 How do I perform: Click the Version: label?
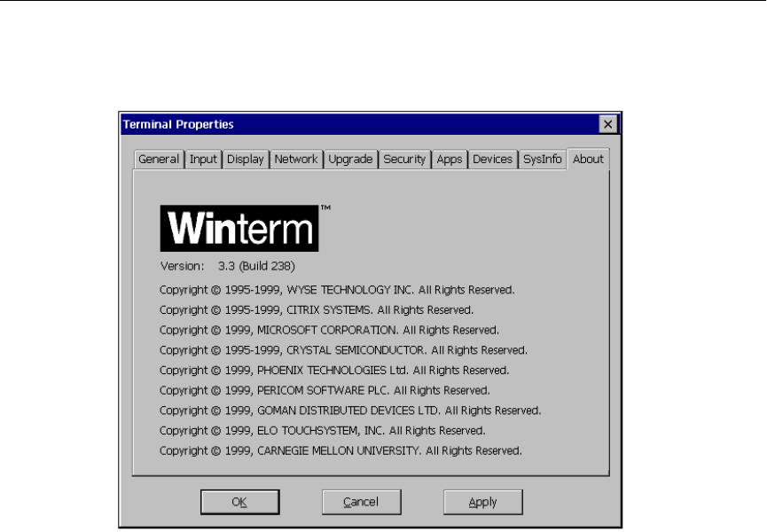(x=183, y=266)
